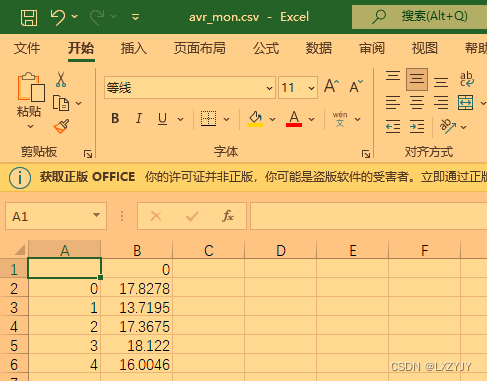Open the underline style dropdown arrow
This screenshot has height=381, width=487.
180,119
